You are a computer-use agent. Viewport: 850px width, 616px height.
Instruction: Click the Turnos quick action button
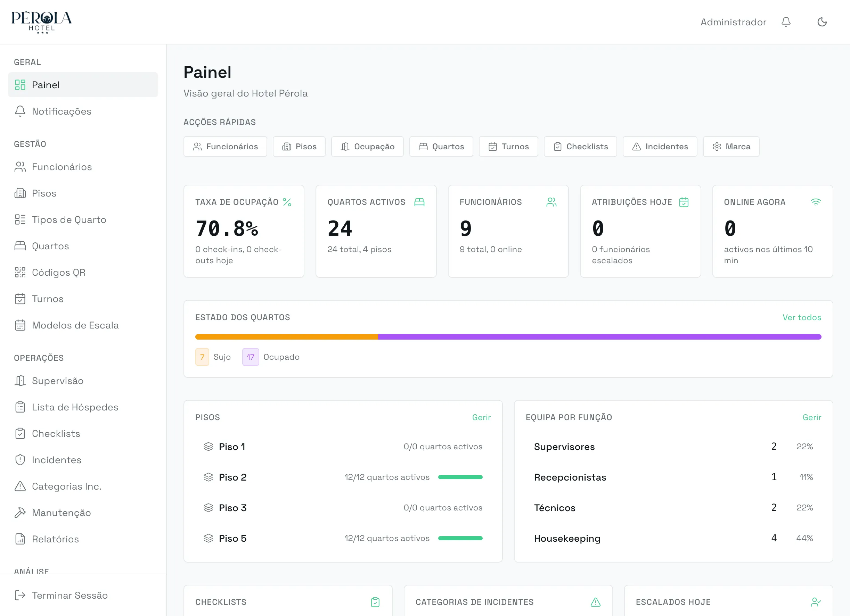coord(509,147)
